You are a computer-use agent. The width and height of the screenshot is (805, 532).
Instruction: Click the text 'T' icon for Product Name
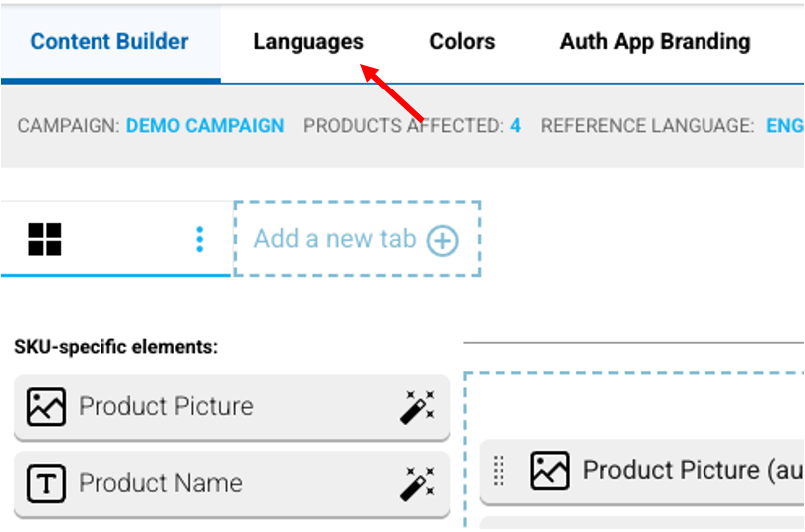(46, 483)
